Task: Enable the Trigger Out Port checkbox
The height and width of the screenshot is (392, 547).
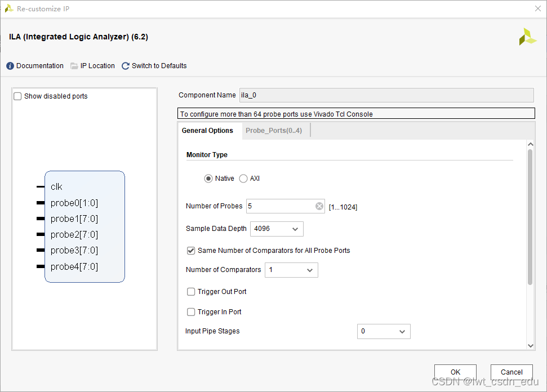Action: [191, 292]
